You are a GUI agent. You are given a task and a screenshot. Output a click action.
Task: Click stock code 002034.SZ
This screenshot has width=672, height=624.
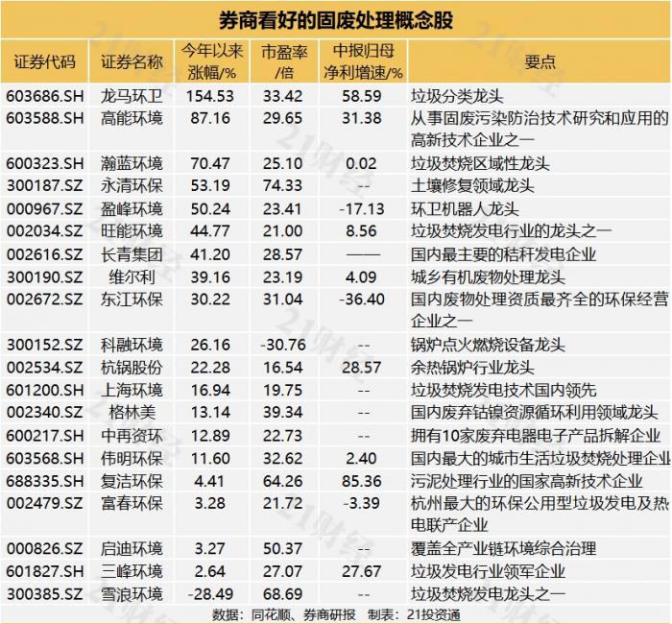(44, 231)
